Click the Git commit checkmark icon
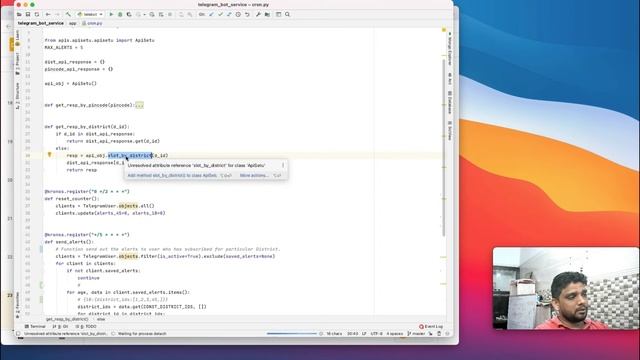 220,14
